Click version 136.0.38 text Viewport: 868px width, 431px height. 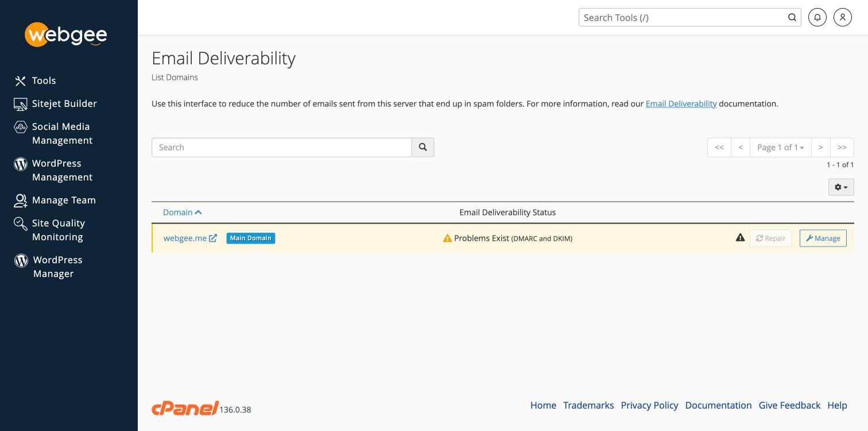tap(235, 410)
